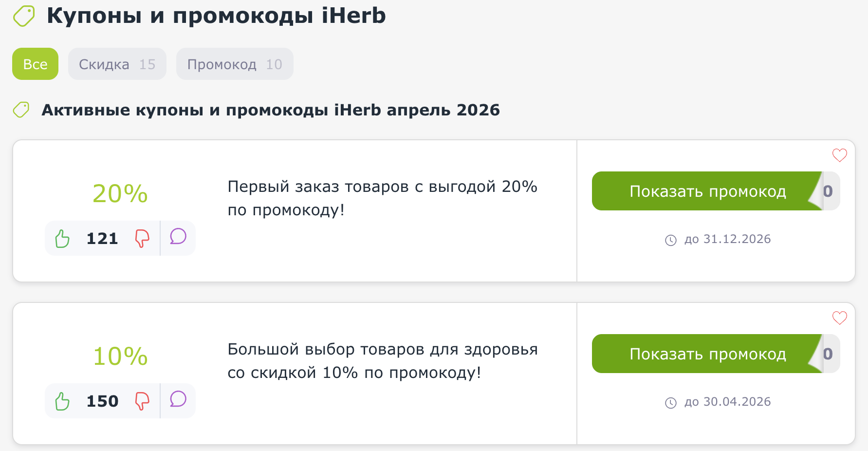868x451 pixels.
Task: Like the 20% first order coupon
Action: tap(62, 239)
